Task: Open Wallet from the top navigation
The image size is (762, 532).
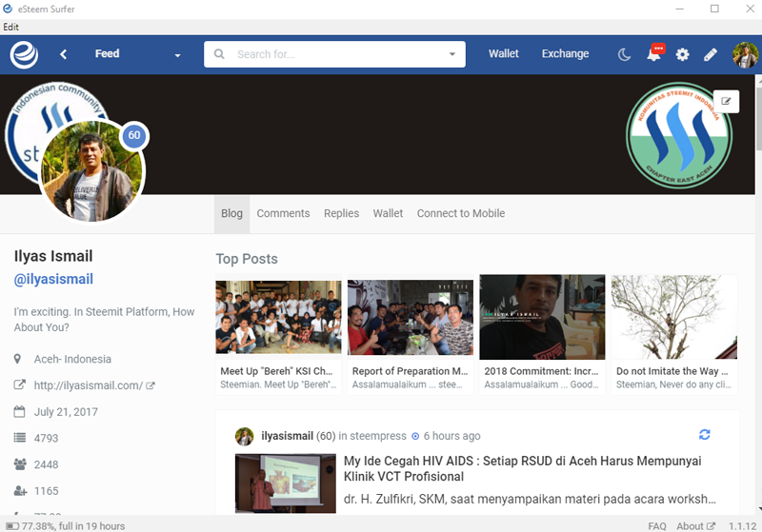Action: point(504,53)
